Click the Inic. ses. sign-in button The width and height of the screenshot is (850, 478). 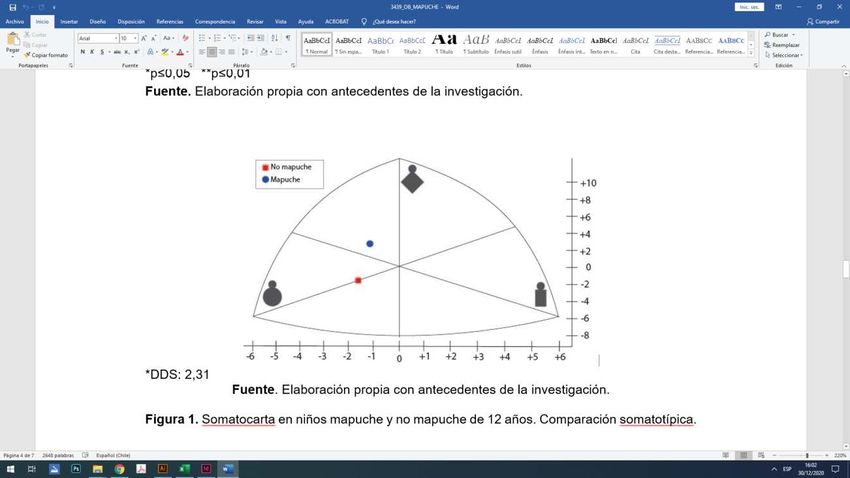point(749,7)
